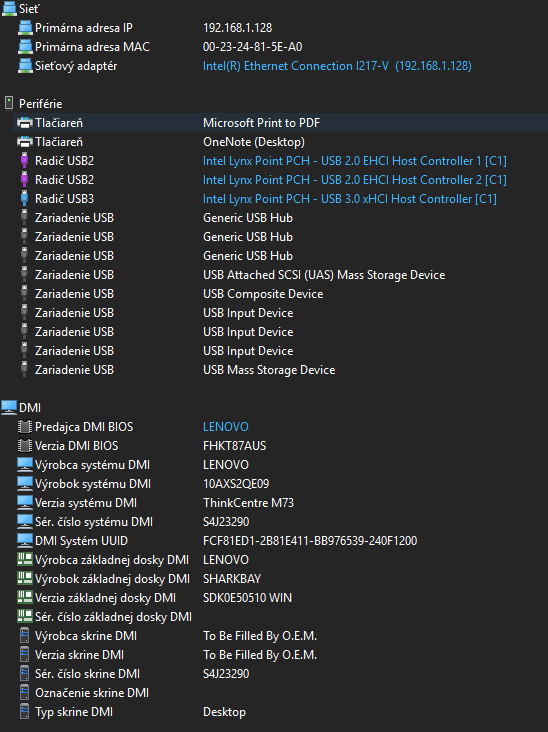548x732 pixels.
Task: Open the USB 3.0 xHCI Host Controller link
Action: (350, 199)
